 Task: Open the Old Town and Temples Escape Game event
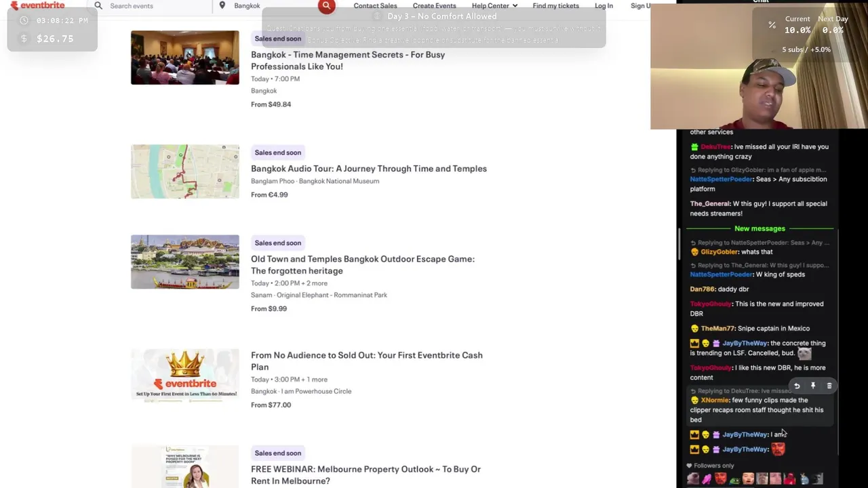pos(363,264)
